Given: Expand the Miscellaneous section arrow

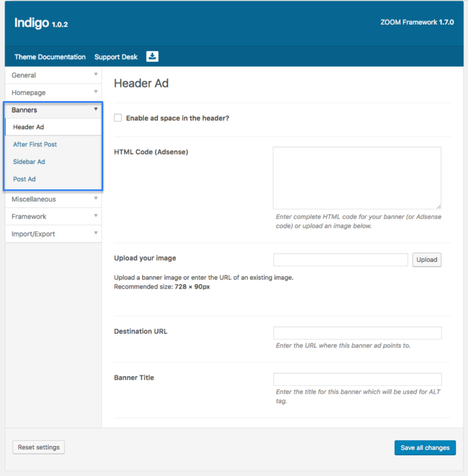Looking at the screenshot, I should click(95, 198).
